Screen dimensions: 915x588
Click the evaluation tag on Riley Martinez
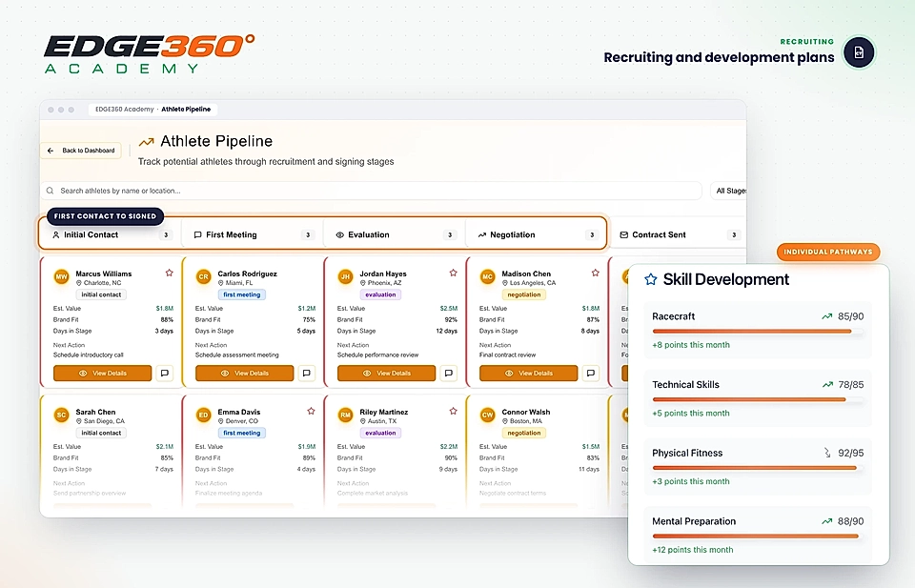pyautogui.click(x=380, y=433)
